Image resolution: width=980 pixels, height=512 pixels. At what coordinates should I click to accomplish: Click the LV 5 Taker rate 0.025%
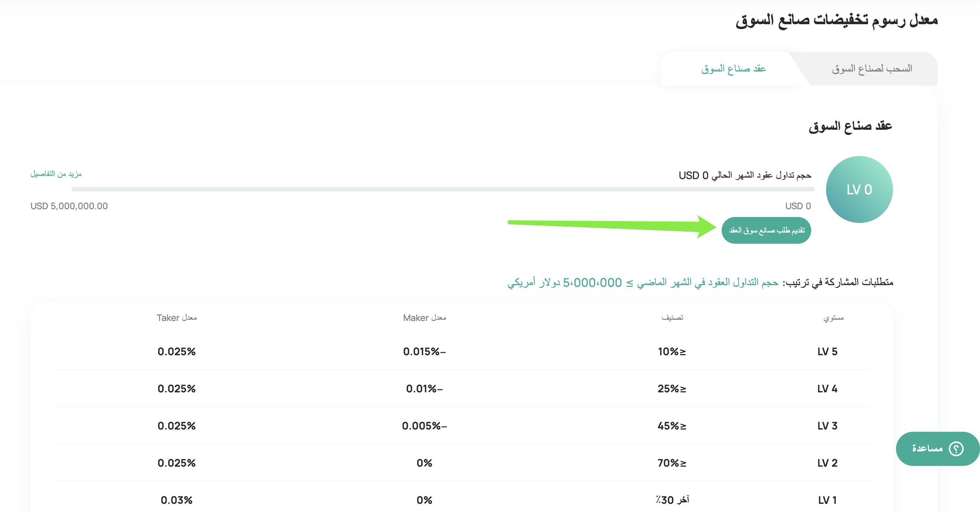click(x=177, y=351)
